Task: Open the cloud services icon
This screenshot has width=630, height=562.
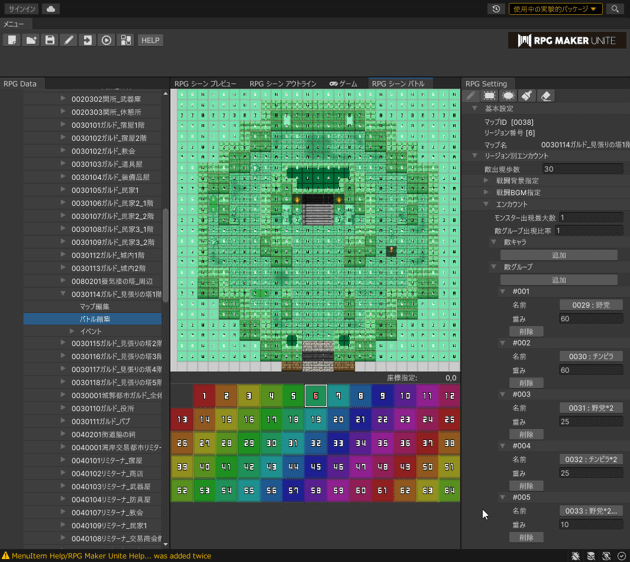Action: pos(50,9)
